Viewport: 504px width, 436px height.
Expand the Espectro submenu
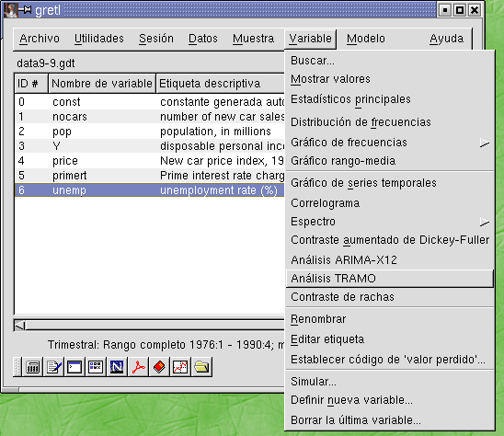(x=390, y=222)
